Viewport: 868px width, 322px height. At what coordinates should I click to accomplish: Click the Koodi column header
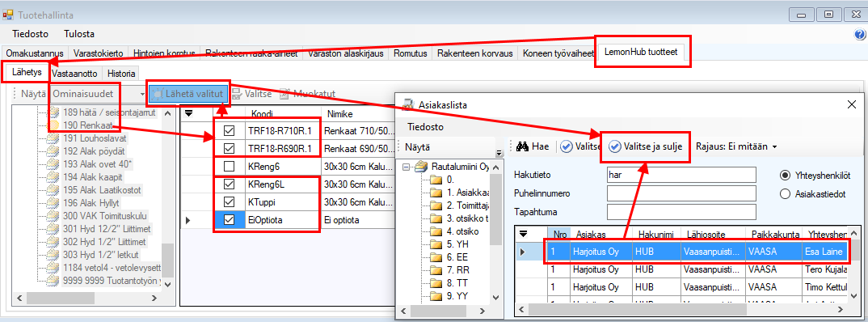click(x=282, y=113)
